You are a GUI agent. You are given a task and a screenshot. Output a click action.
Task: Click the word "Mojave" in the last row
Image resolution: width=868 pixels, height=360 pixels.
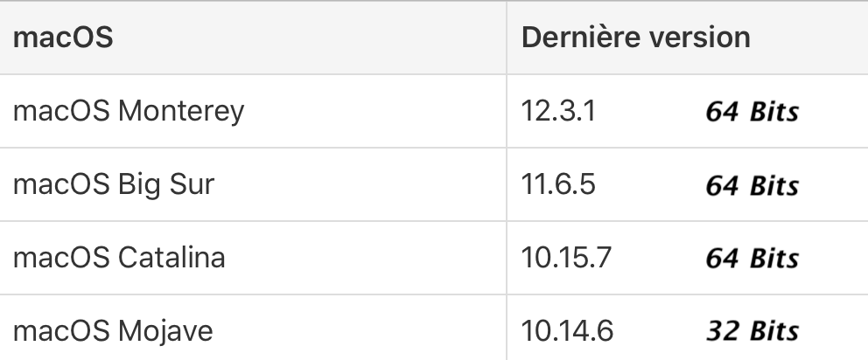pyautogui.click(x=165, y=332)
